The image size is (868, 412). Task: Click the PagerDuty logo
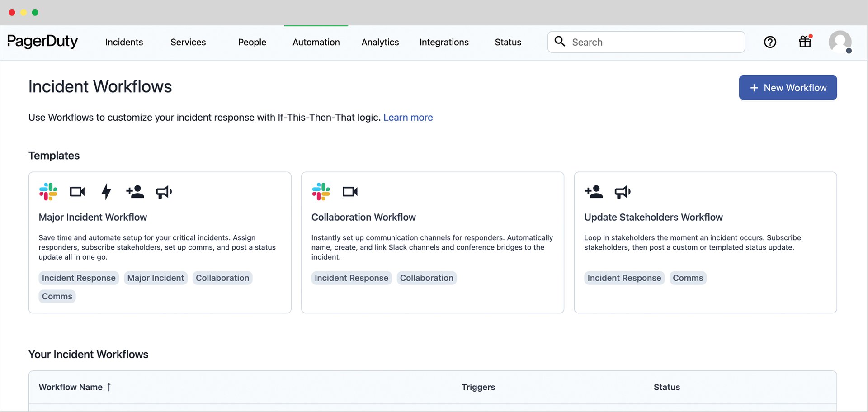[42, 42]
